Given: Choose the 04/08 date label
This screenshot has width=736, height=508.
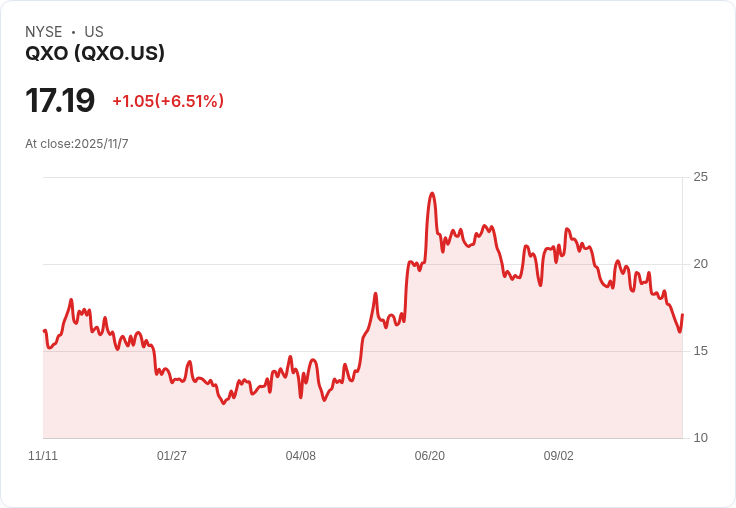Looking at the screenshot, I should click(300, 455).
